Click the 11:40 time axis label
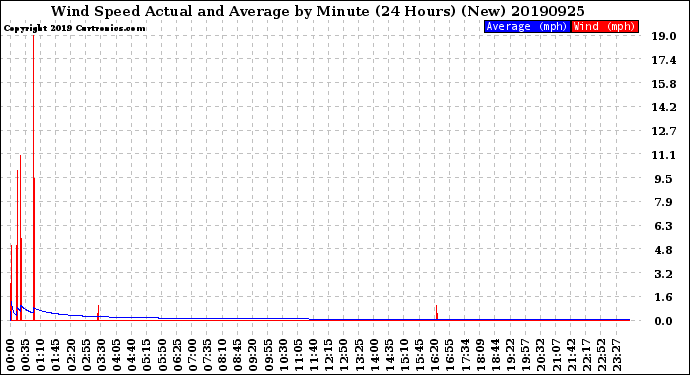The height and width of the screenshot is (375, 690). [x=313, y=355]
